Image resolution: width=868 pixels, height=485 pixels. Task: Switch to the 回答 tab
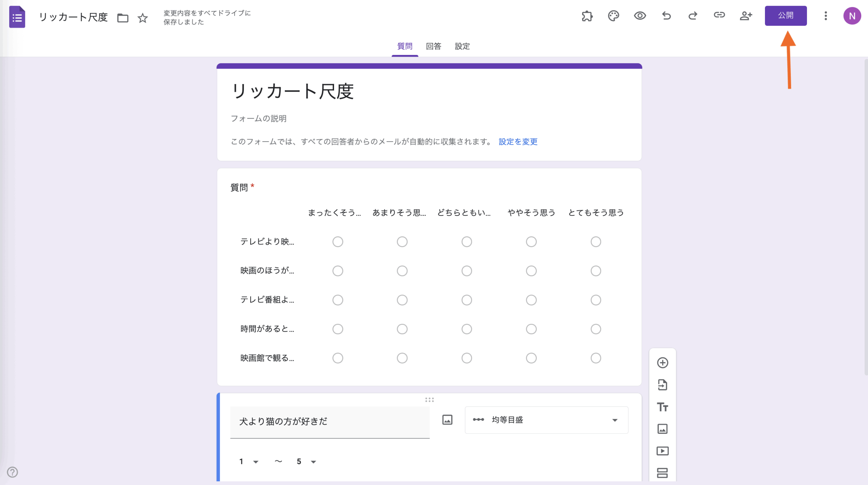433,46
